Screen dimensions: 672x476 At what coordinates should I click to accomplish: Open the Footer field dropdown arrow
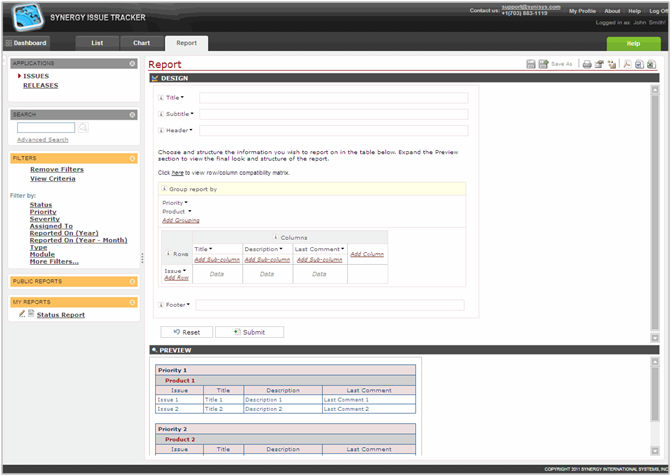click(188, 304)
